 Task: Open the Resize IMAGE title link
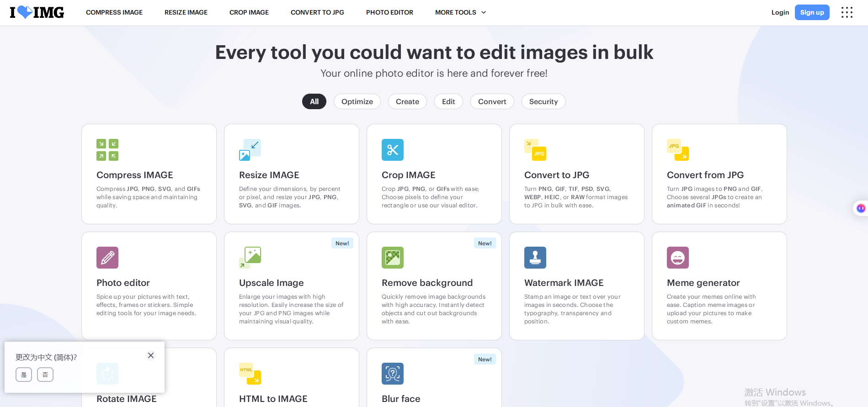[x=269, y=175]
